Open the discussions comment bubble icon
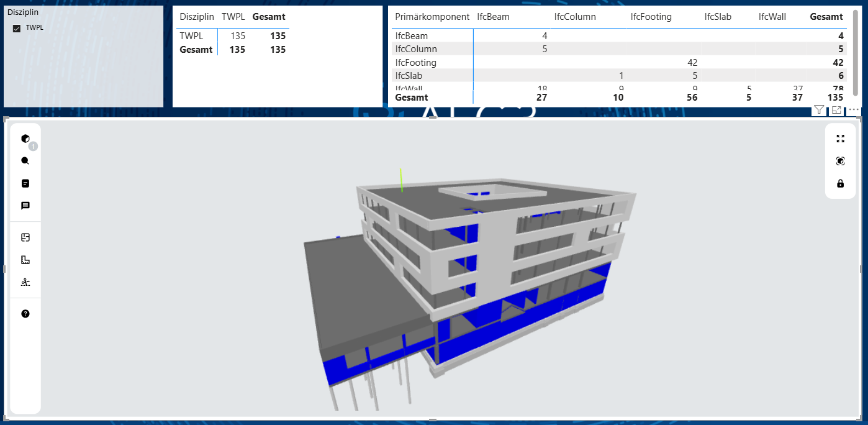The image size is (868, 425). (x=25, y=206)
